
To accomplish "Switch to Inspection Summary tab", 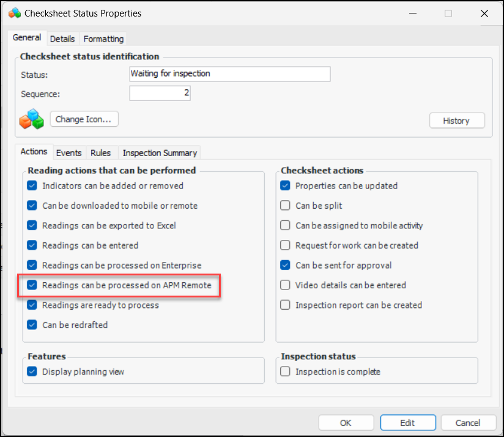I will (160, 153).
